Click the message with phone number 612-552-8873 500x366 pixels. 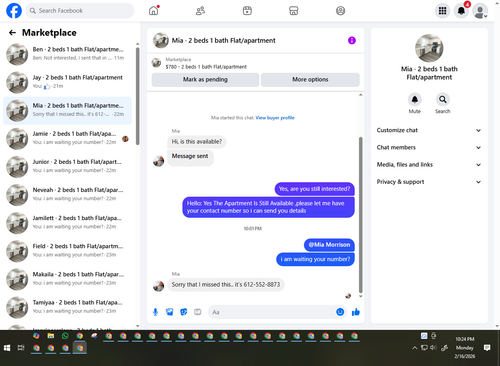(226, 285)
